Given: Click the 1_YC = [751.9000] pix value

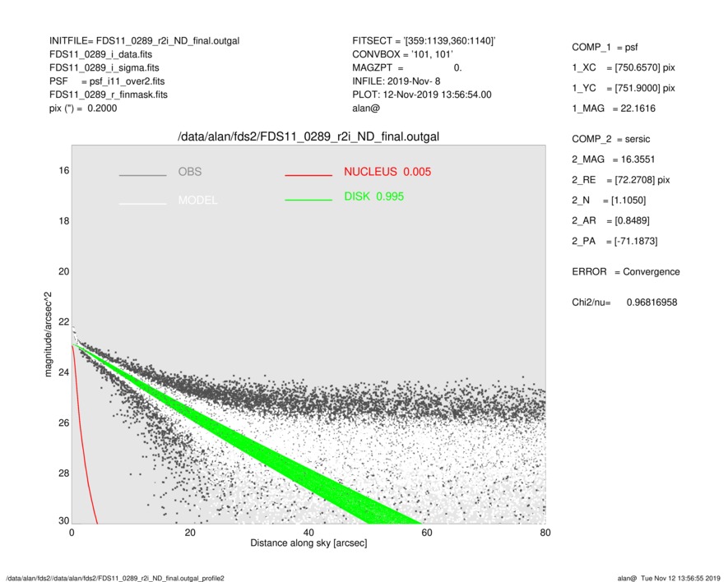Looking at the screenshot, I should [x=623, y=88].
